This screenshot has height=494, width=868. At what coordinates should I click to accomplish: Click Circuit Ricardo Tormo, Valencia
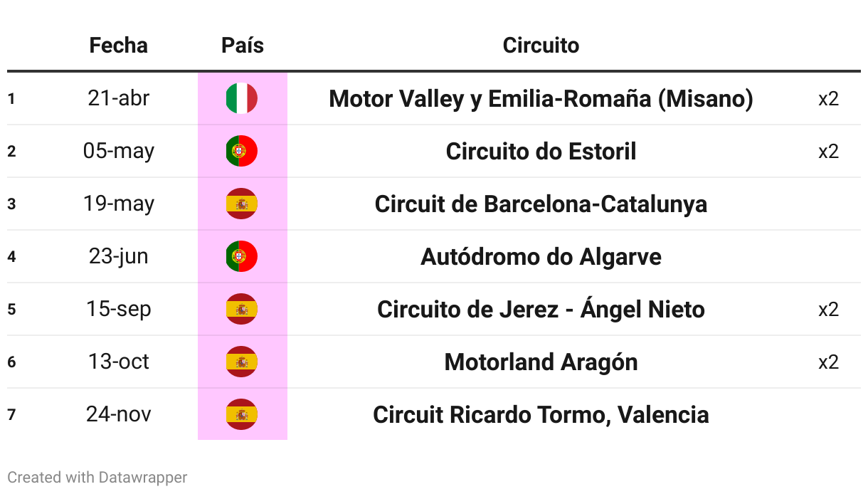(541, 414)
